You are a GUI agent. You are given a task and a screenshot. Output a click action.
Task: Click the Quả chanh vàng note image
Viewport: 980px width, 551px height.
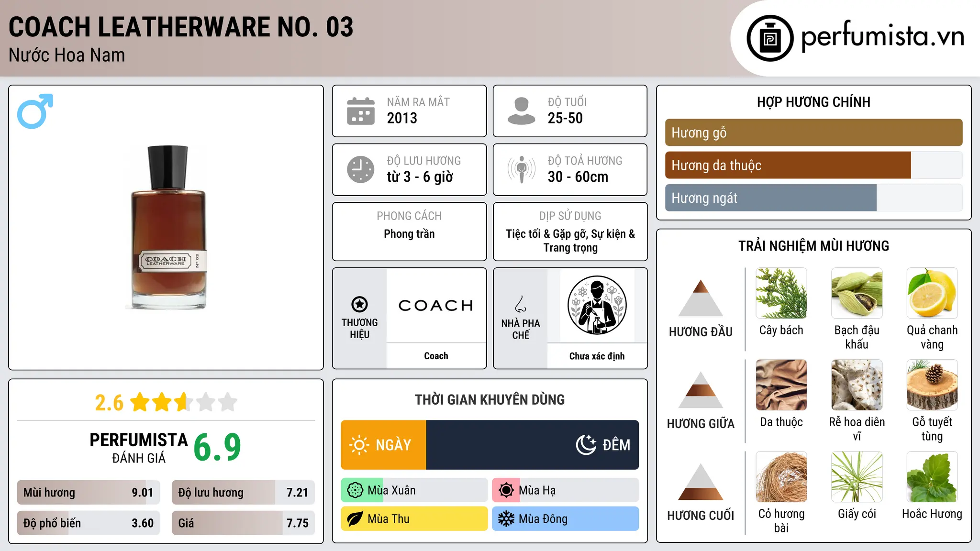click(x=932, y=293)
